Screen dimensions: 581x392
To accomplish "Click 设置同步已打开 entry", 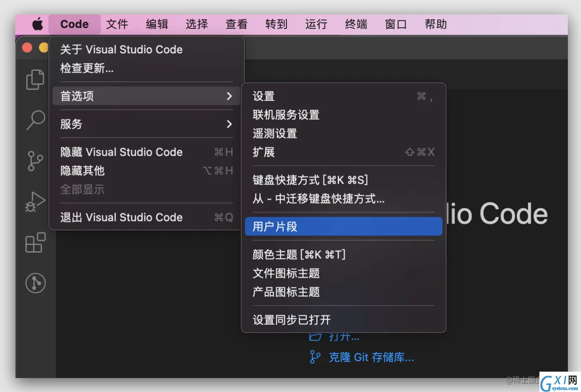I will (343, 320).
